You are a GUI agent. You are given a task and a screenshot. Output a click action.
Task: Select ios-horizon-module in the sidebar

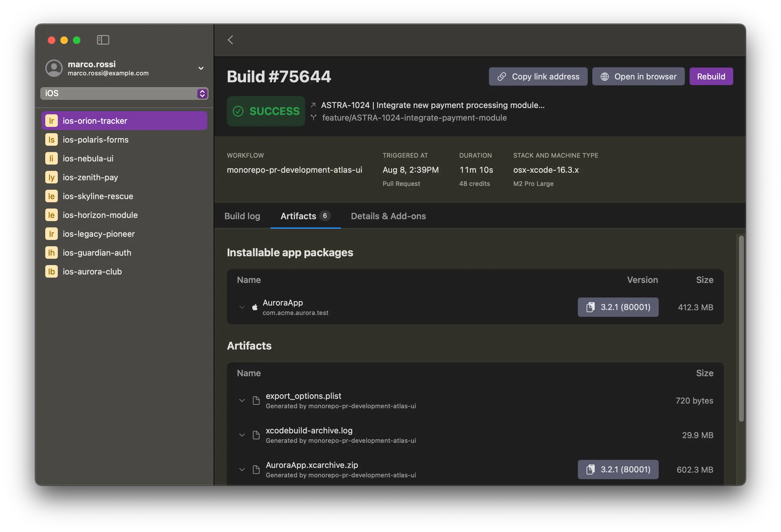(124, 215)
